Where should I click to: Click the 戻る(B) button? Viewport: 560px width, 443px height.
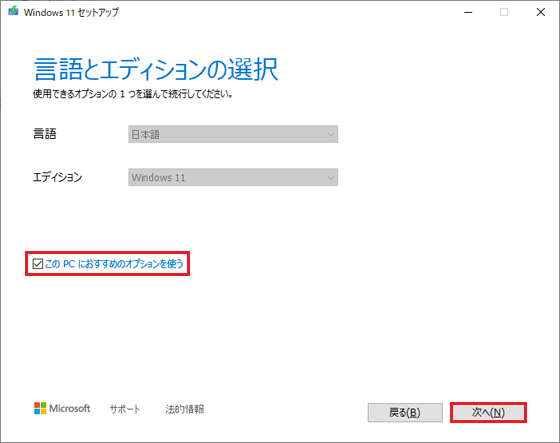tap(405, 413)
